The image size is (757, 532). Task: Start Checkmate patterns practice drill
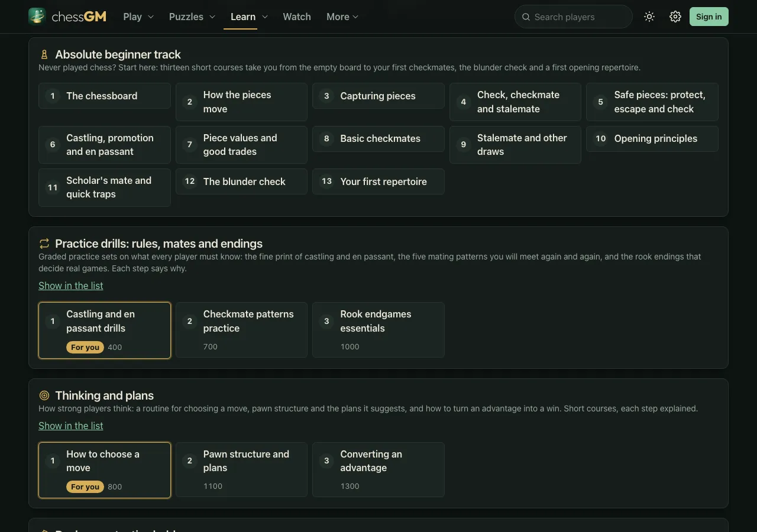[241, 330]
